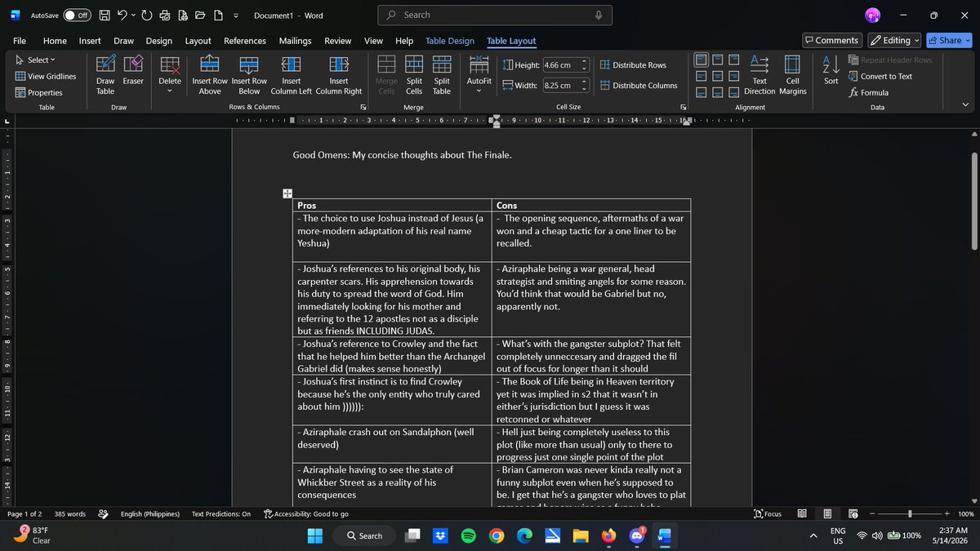
Task: Toggle Text Predictions in status bar
Action: click(221, 514)
